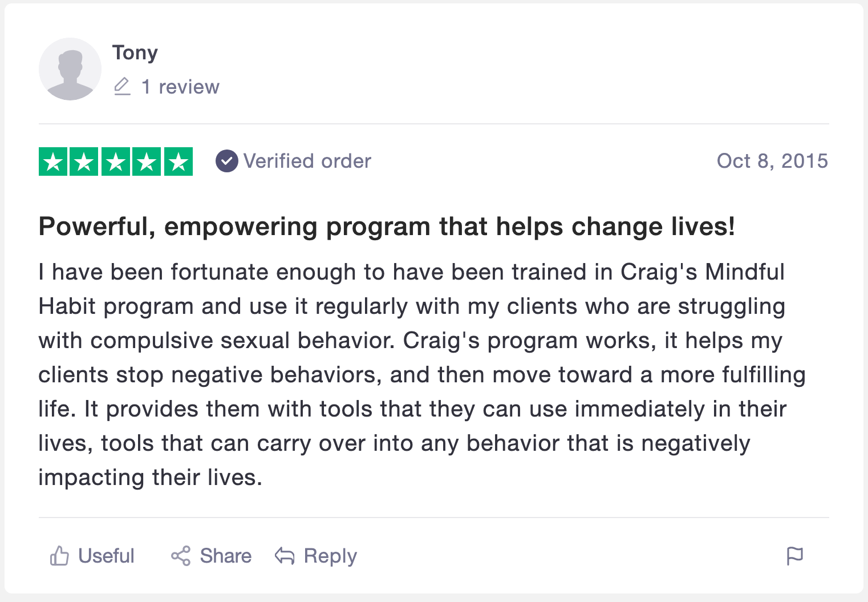Viewport: 868px width, 602px height.
Task: Open the '1 review' text link
Action: click(180, 87)
